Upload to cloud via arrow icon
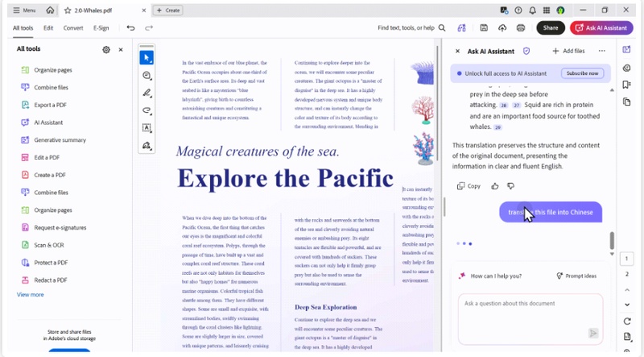The image size is (644, 357). (x=502, y=28)
